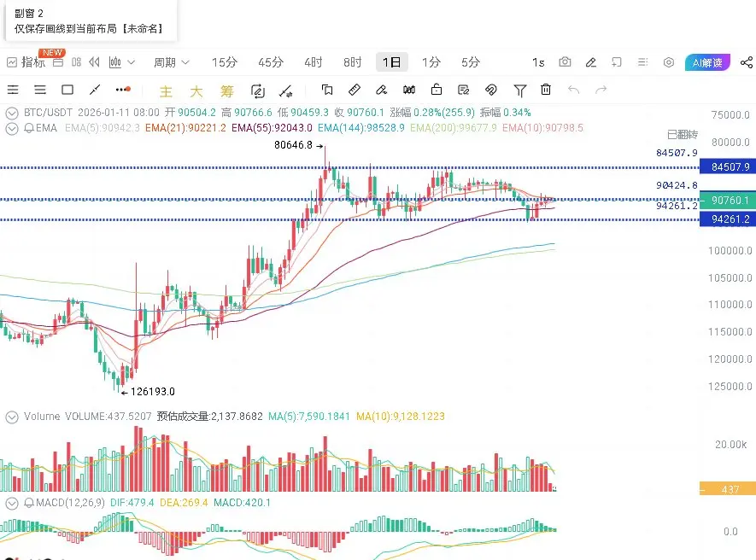Delete drawings with trash icon
The width and height of the screenshot is (756, 560).
pos(546,90)
